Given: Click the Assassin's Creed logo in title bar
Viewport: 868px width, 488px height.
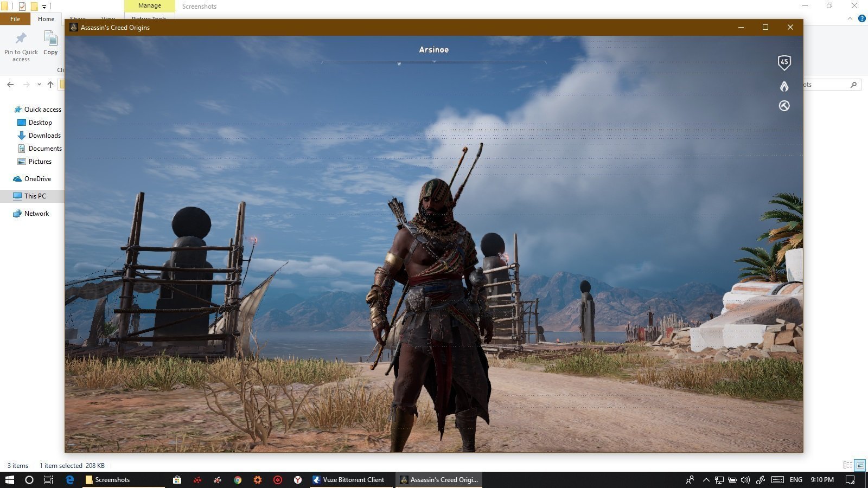Looking at the screenshot, I should (74, 27).
